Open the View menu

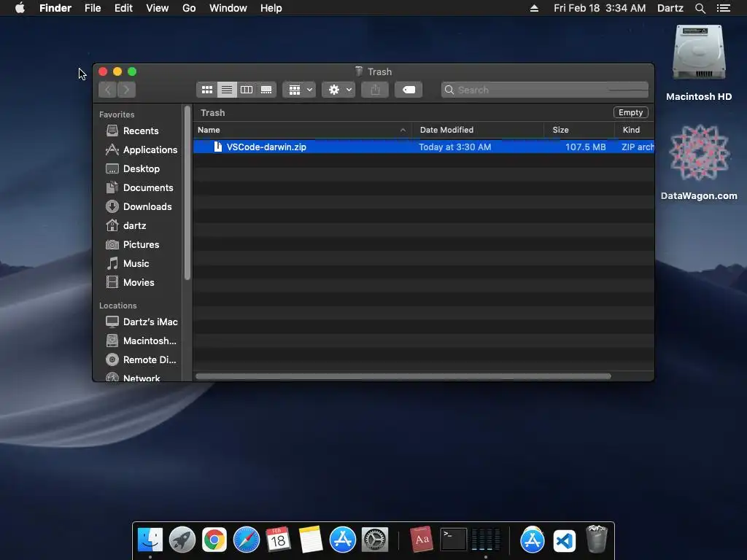[158, 8]
